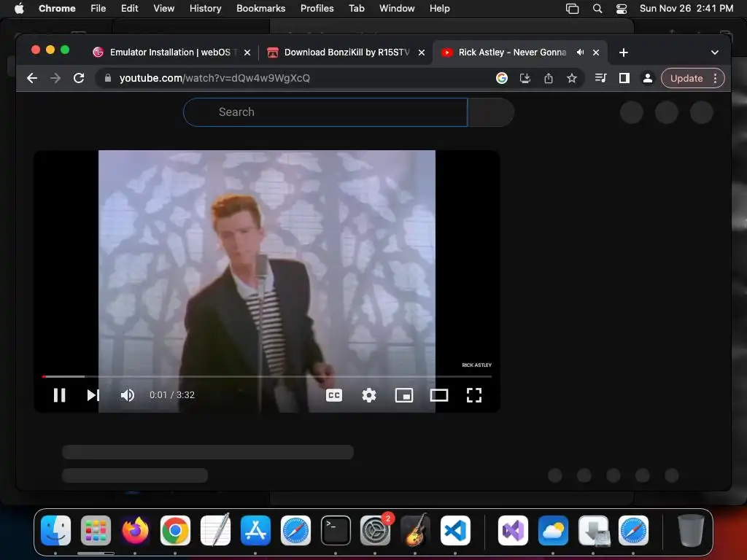Open TextEdit from the Dock

(215, 530)
